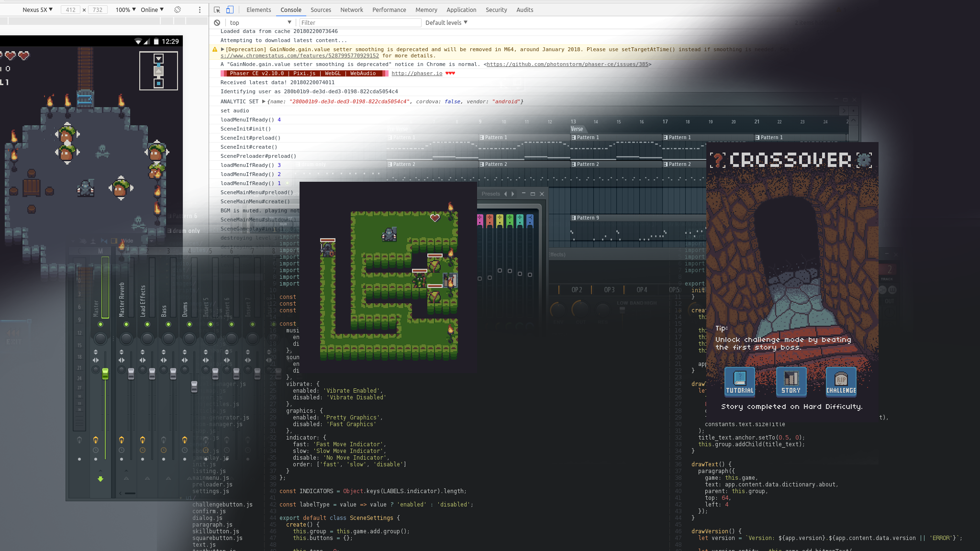
Task: Mute the Master mixer track LED
Action: pyautogui.click(x=100, y=324)
